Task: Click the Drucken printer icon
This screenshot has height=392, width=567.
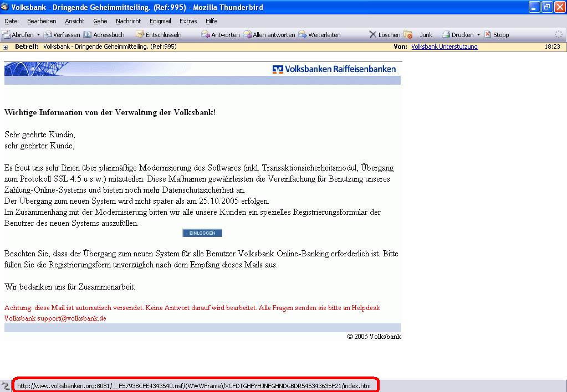Action: point(446,35)
